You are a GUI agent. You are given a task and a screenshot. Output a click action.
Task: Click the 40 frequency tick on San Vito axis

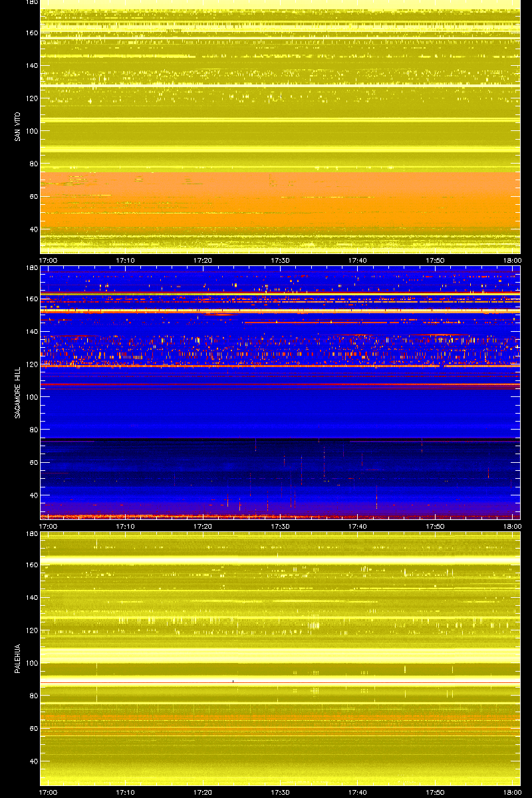(33, 229)
